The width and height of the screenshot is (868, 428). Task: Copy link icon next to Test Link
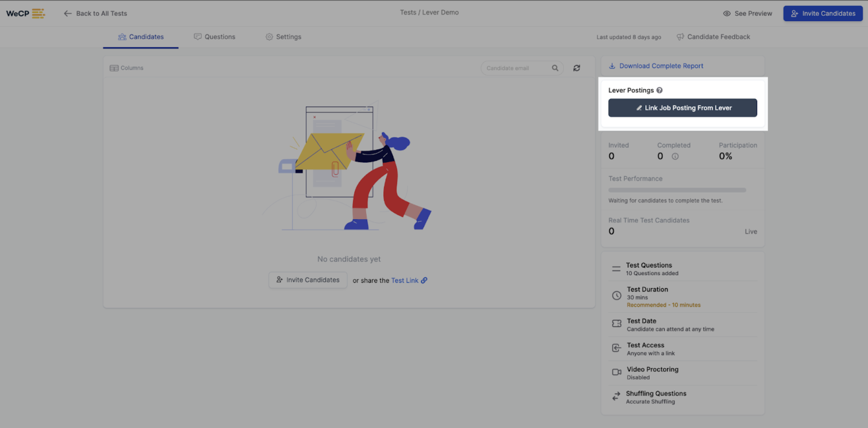coord(424,280)
